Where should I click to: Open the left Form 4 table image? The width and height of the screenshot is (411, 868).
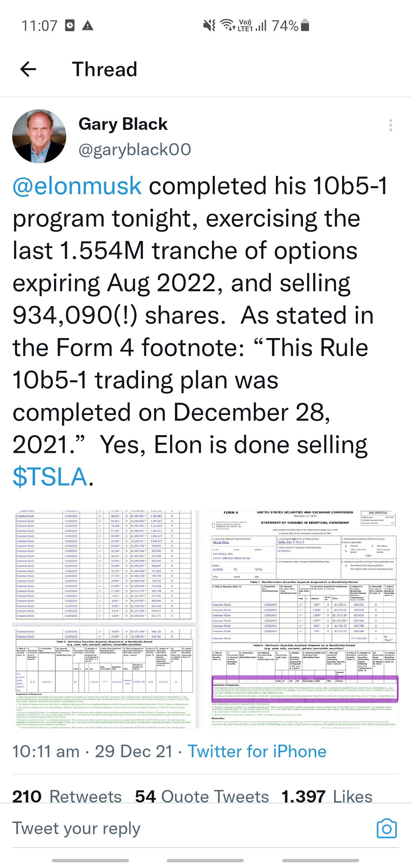click(x=107, y=619)
